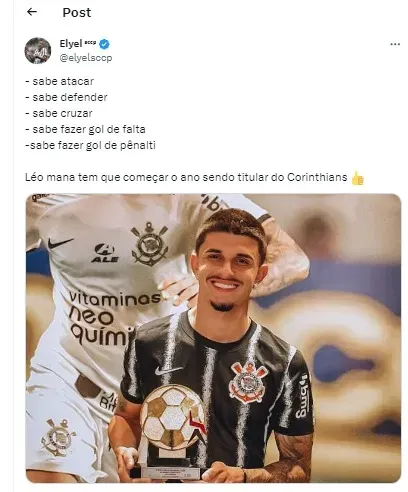Click the Nike swoosh on white jersey
This screenshot has width=408, height=492.
click(60, 242)
